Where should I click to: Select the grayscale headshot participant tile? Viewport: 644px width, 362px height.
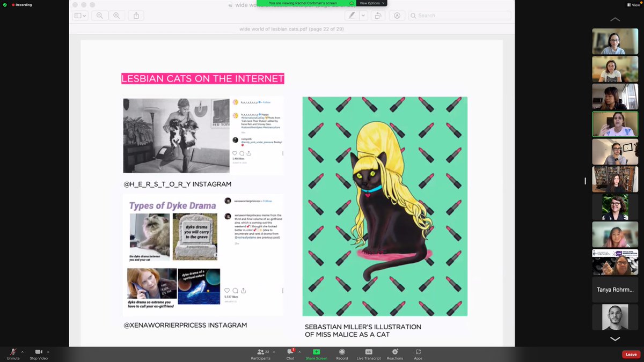click(x=615, y=317)
